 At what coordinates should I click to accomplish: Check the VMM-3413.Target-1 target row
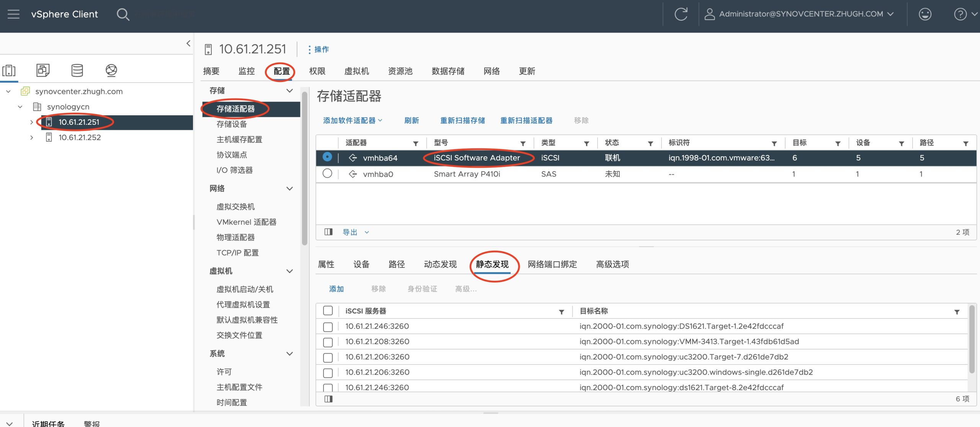point(328,342)
